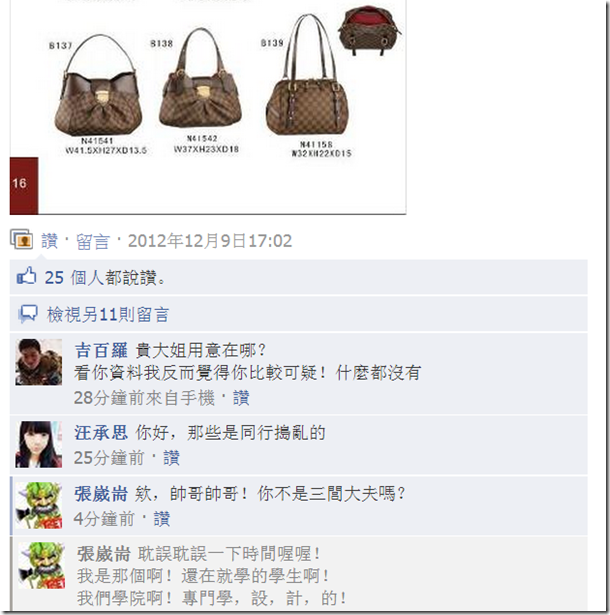Like 汪承恩's comment

[171, 458]
